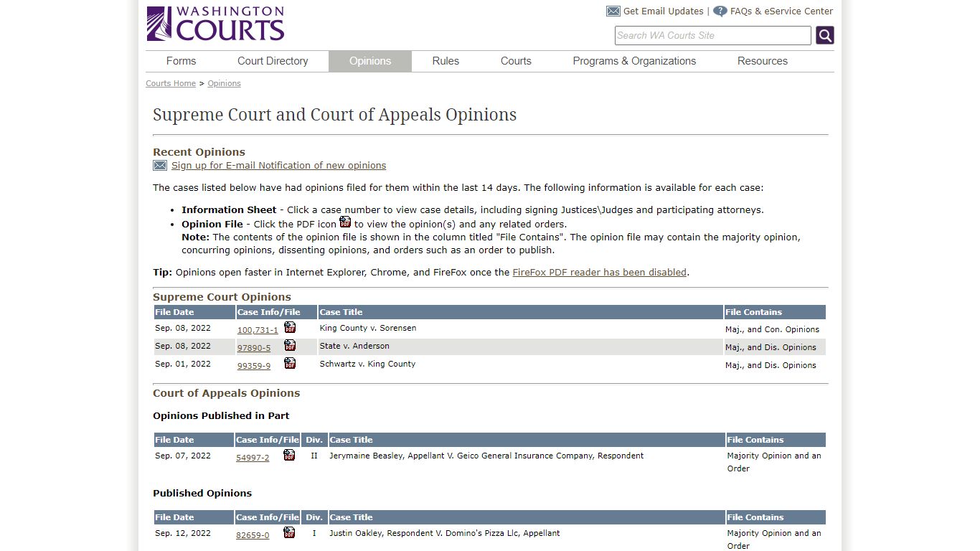Open PDF for King County v. Sorensen
This screenshot has height=551, width=980.
coord(290,327)
